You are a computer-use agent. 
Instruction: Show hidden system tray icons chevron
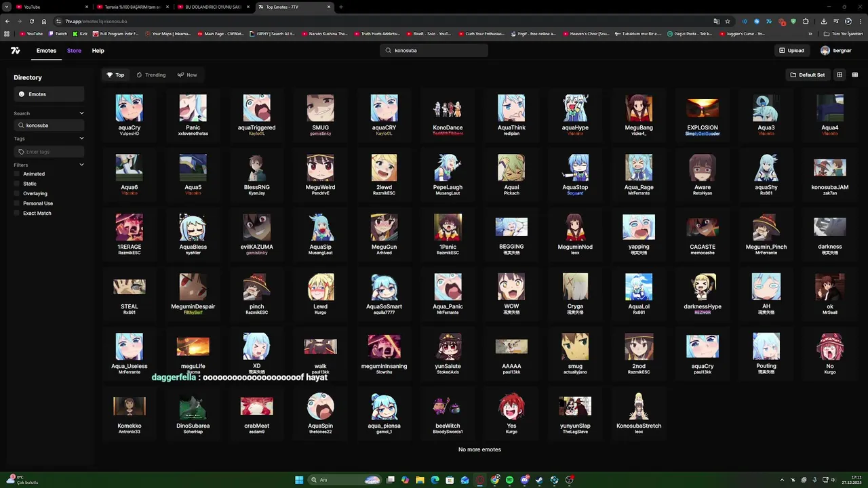[x=782, y=480]
